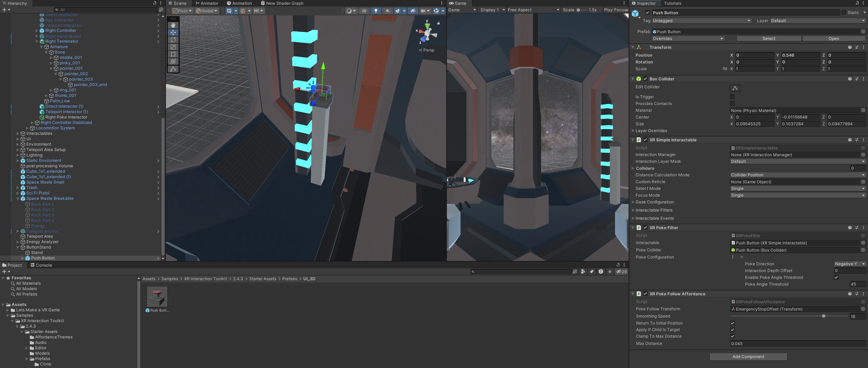Toggle scene lighting with the lightbulb icon

click(376, 11)
